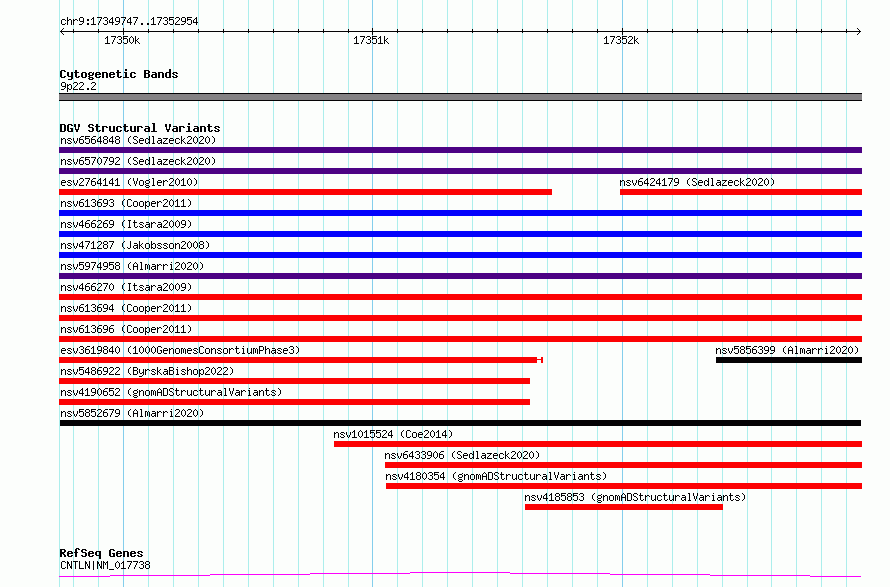Click the red bar under nsv466270

pos(460,297)
